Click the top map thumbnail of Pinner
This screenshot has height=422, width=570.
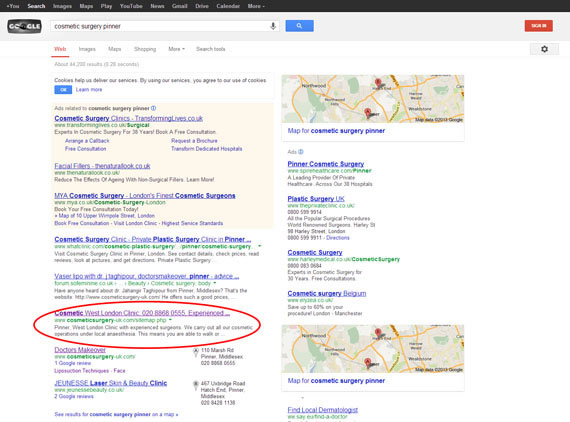[373, 99]
